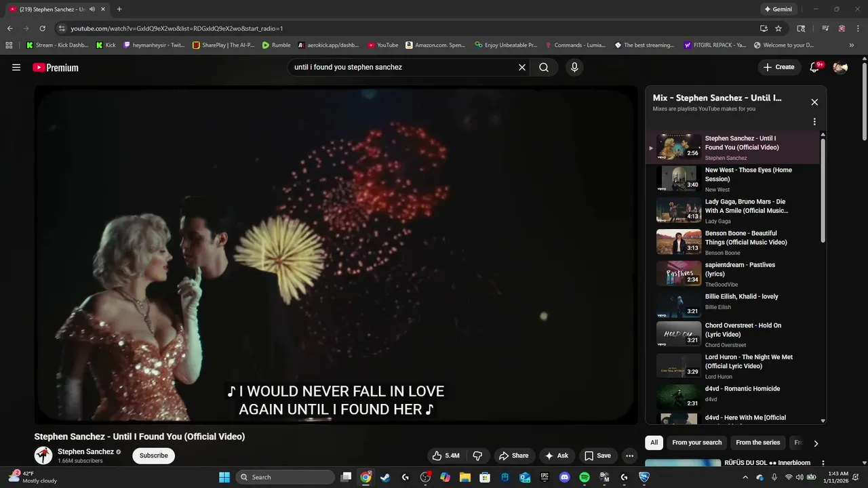Open the Chrome apps grid in bookmarks bar
The width and height of the screenshot is (868, 488).
9,45
